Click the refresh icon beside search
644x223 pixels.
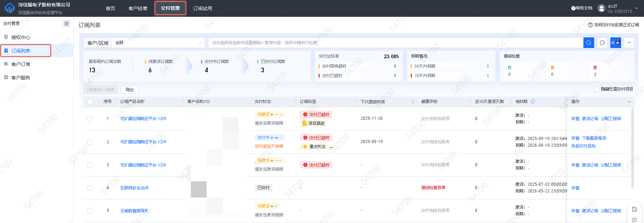602,43
